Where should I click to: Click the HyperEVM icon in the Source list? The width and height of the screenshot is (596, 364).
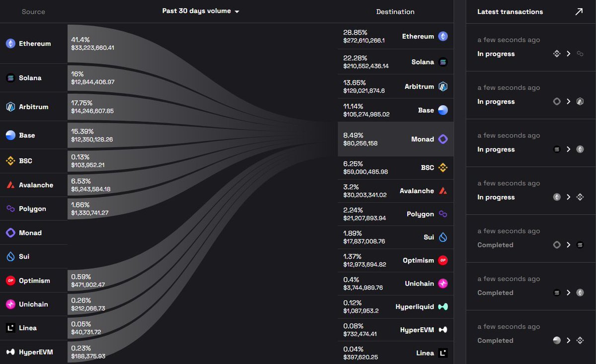(10, 352)
